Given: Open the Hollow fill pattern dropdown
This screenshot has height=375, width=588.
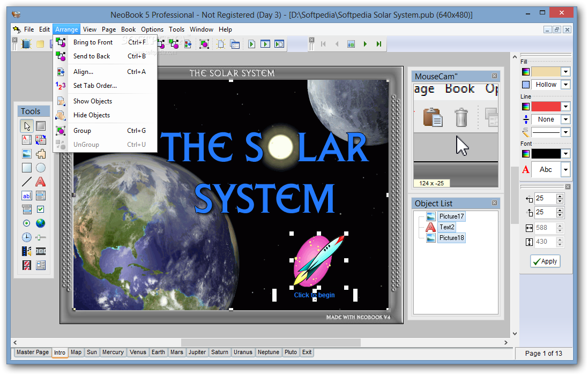Looking at the screenshot, I should [x=565, y=85].
